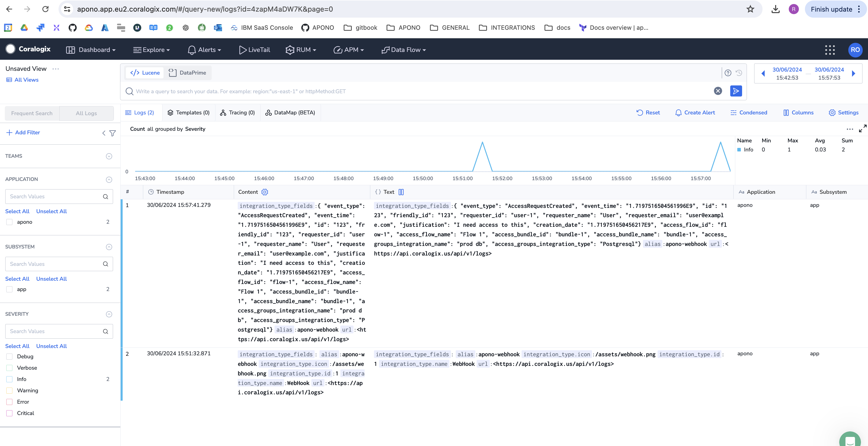This screenshot has width=868, height=446.
Task: Check the Info severity checkbox
Action: click(9, 379)
